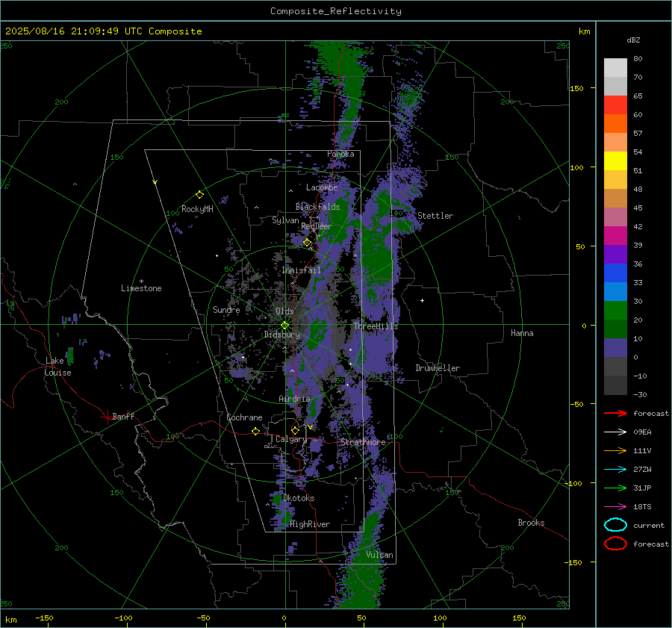Image resolution: width=672 pixels, height=628 pixels.
Task: Click the red forecast ellipse legend icon
Action: [615, 544]
